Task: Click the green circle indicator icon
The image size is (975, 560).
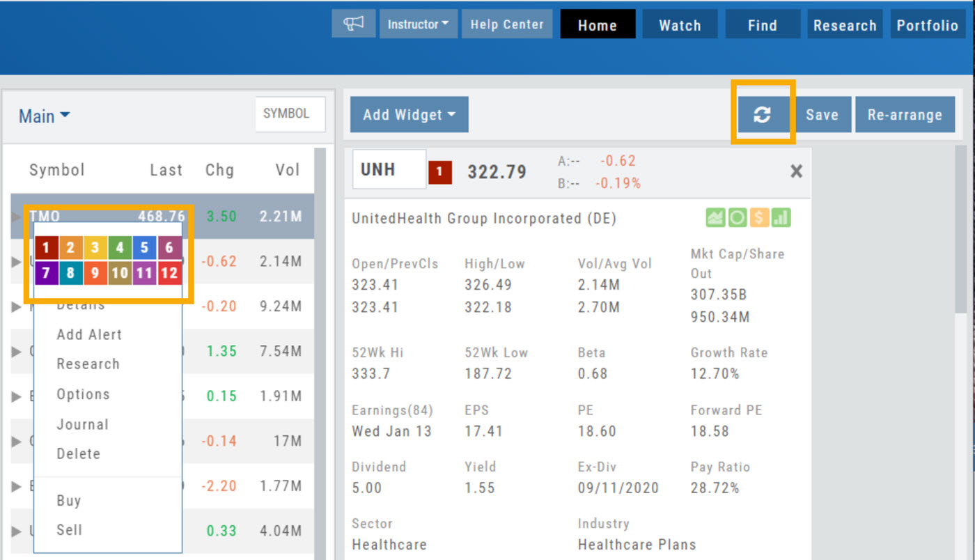Action: (x=737, y=218)
